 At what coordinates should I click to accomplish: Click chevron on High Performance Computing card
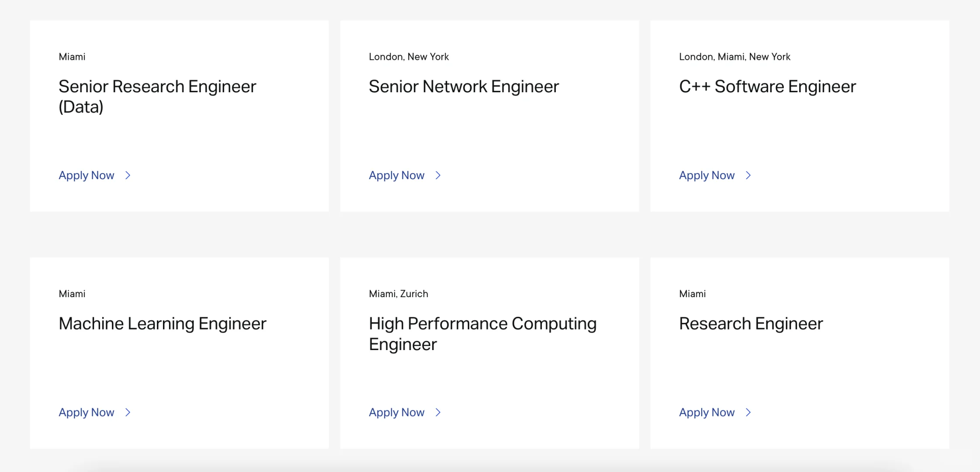click(438, 412)
